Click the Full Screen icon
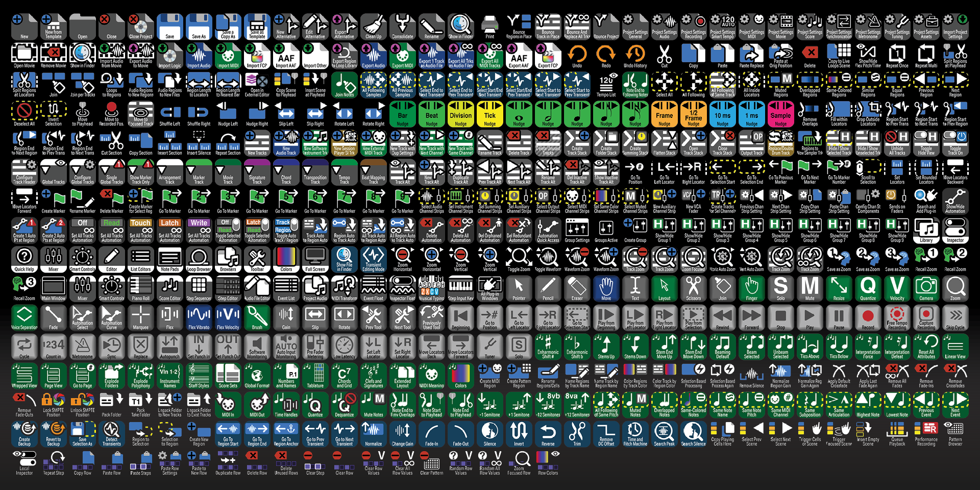Screen dimensions: 980x490 315,259
